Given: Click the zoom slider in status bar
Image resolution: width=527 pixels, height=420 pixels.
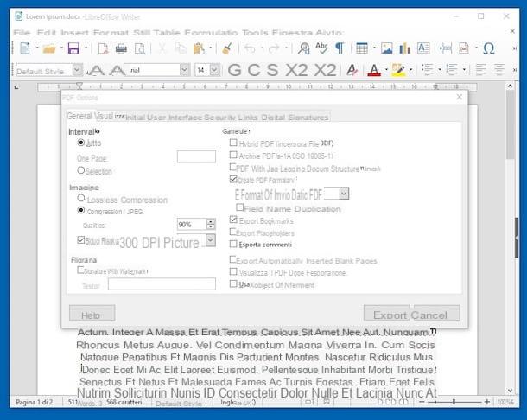Looking at the screenshot, I should [x=454, y=402].
